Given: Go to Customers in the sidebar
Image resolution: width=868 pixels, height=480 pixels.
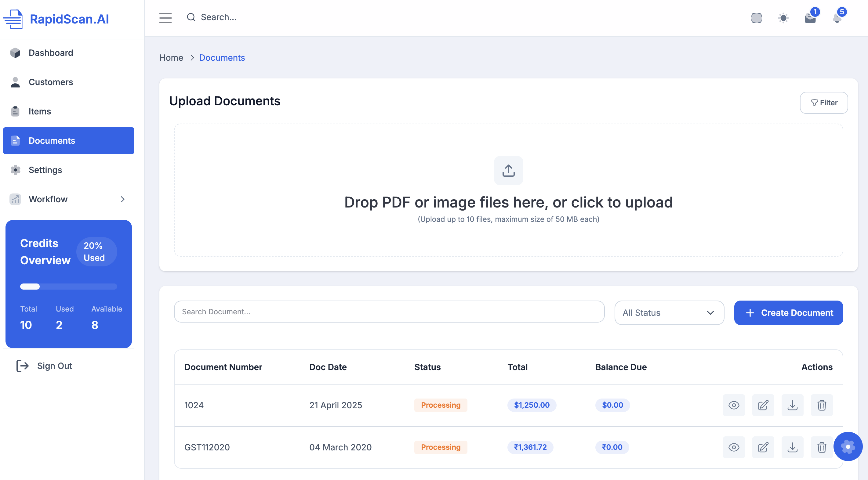Looking at the screenshot, I should 51,82.
